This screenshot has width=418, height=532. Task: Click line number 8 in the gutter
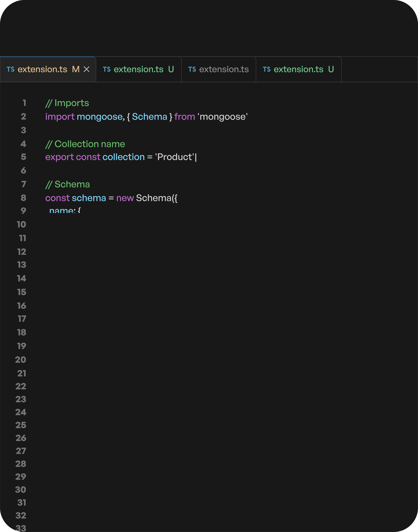tap(24, 198)
